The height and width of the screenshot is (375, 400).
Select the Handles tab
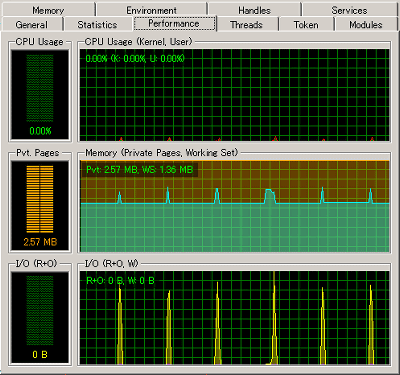(x=254, y=10)
